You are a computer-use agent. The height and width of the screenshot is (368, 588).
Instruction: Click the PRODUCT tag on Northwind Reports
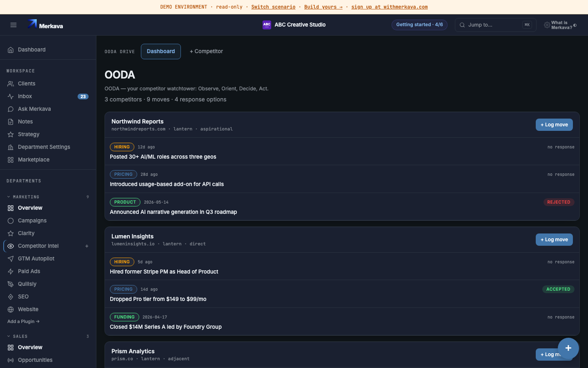[125, 202]
